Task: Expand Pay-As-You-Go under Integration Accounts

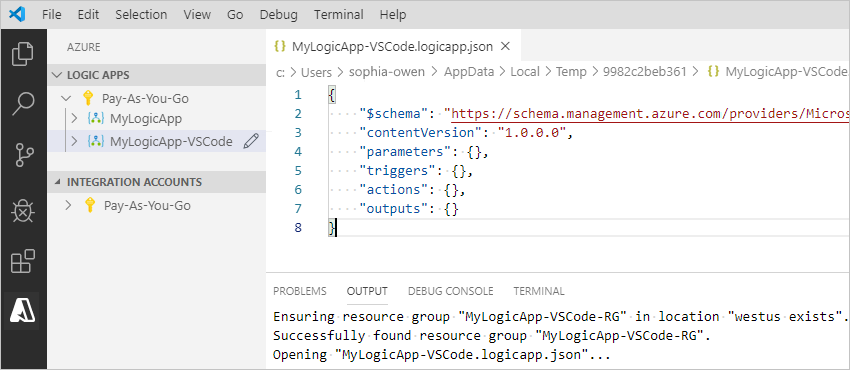Action: pyautogui.click(x=68, y=206)
